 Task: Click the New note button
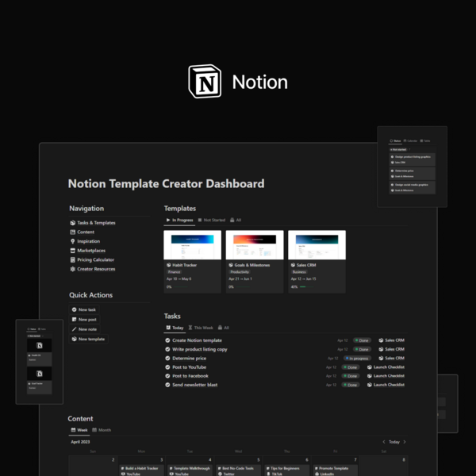pos(84,329)
